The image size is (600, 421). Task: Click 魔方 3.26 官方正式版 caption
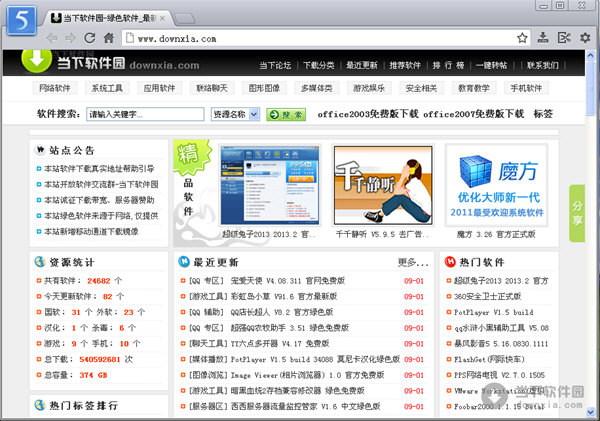point(496,234)
